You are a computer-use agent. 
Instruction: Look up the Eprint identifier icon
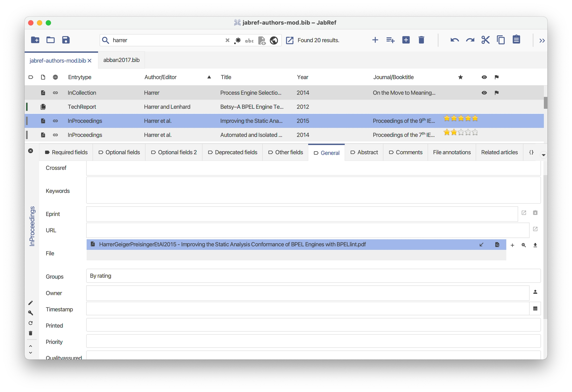(x=535, y=213)
